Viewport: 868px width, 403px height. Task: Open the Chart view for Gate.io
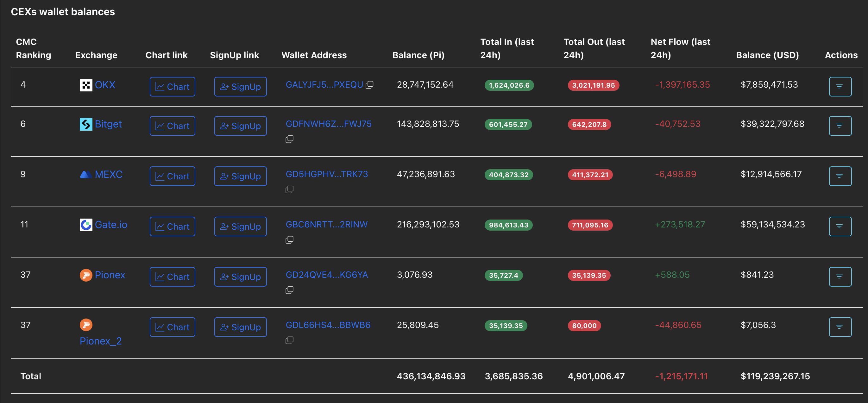[x=172, y=226]
